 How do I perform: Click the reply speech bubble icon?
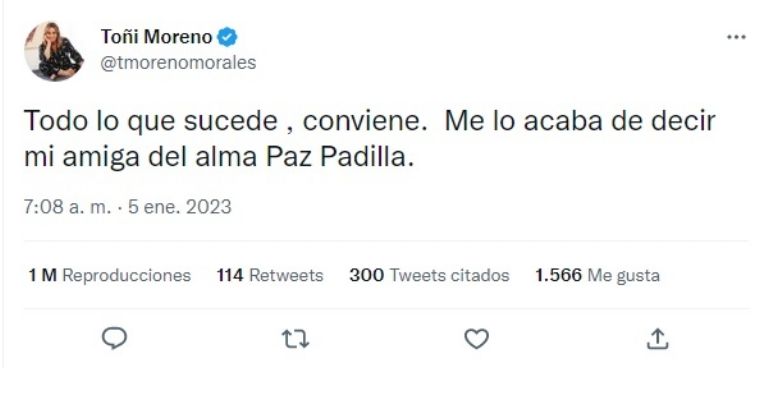coord(114,338)
